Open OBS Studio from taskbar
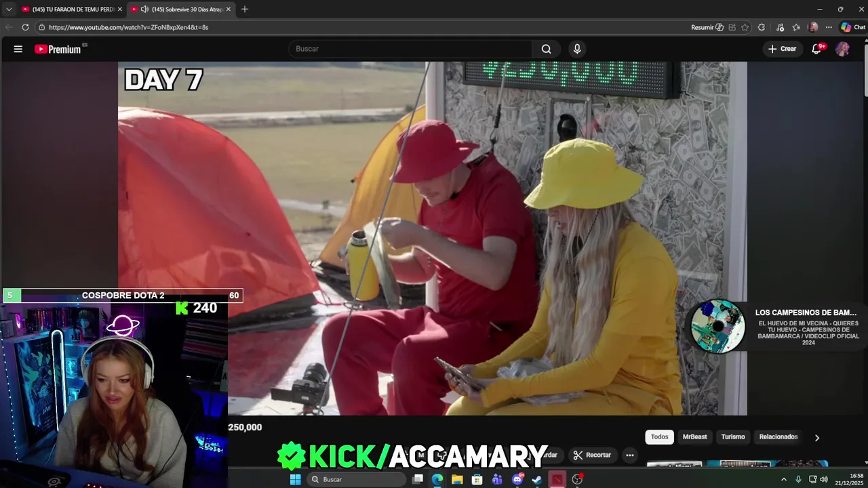This screenshot has width=868, height=488. (577, 479)
